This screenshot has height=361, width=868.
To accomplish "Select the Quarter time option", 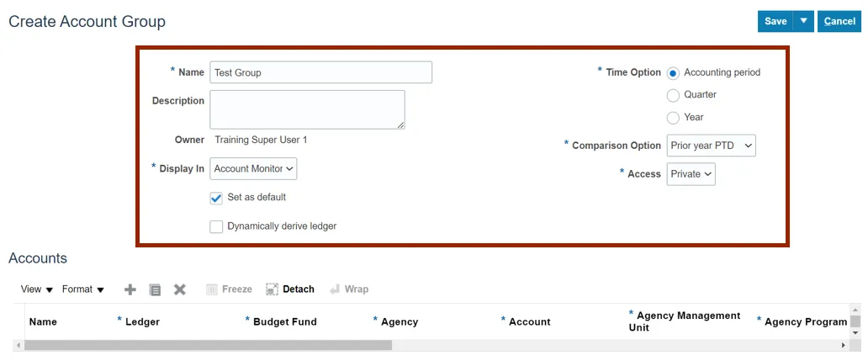I will [x=673, y=95].
